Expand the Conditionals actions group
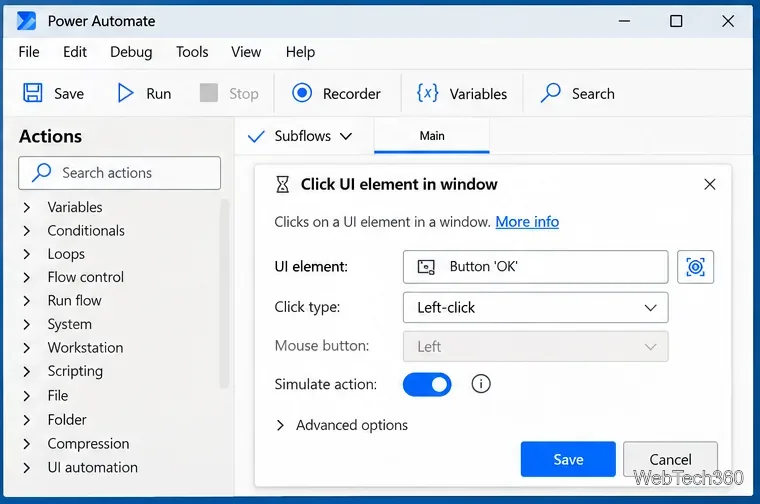Screen dimensions: 760x504 coord(27,231)
